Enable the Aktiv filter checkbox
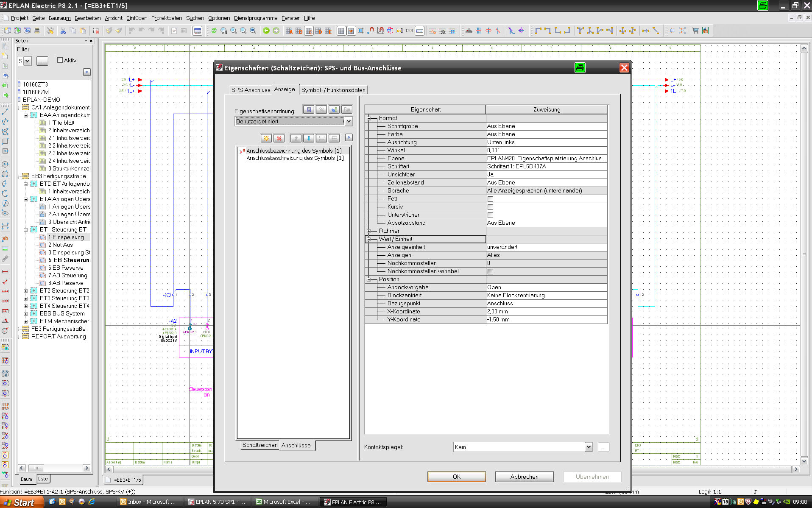 (60, 60)
